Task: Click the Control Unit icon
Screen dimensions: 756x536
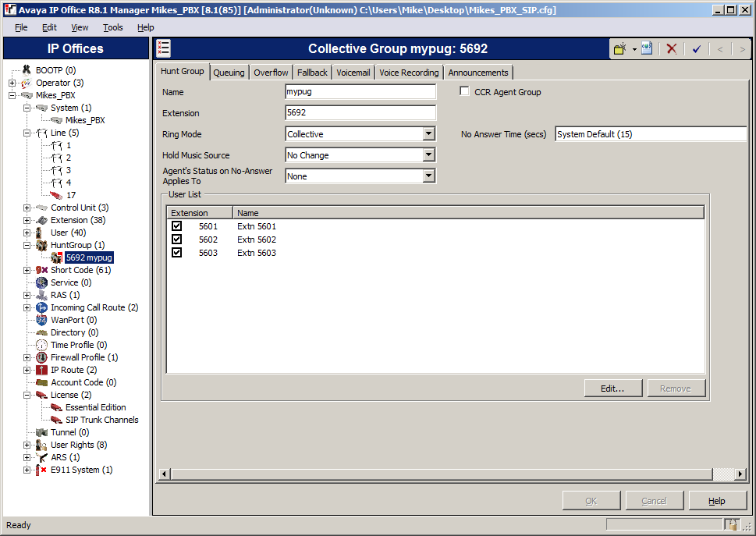Action: coord(41,208)
